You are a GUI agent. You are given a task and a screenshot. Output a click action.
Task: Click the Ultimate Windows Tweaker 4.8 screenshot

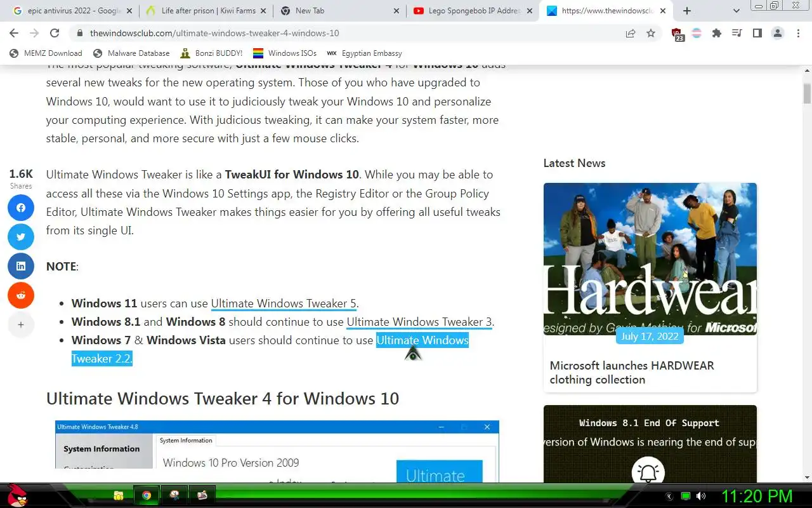coord(277,451)
